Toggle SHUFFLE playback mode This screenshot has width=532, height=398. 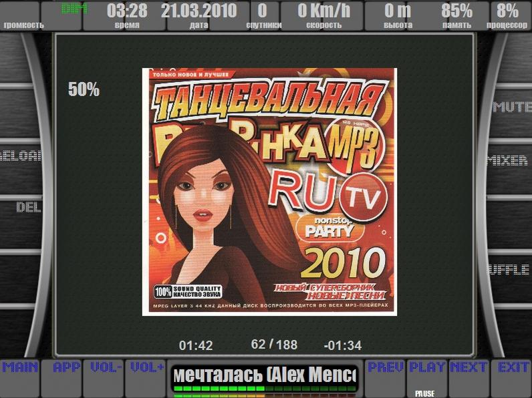pyautogui.click(x=512, y=270)
